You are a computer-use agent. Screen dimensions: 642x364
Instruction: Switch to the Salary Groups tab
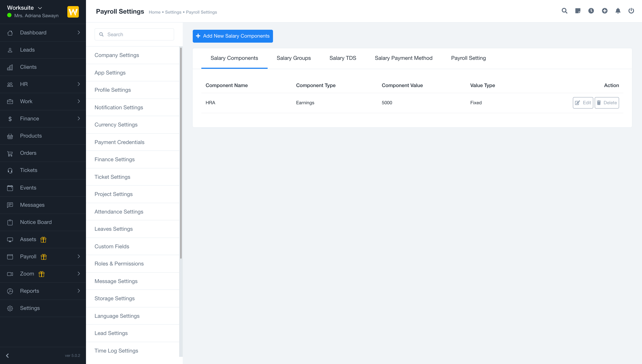pos(293,58)
